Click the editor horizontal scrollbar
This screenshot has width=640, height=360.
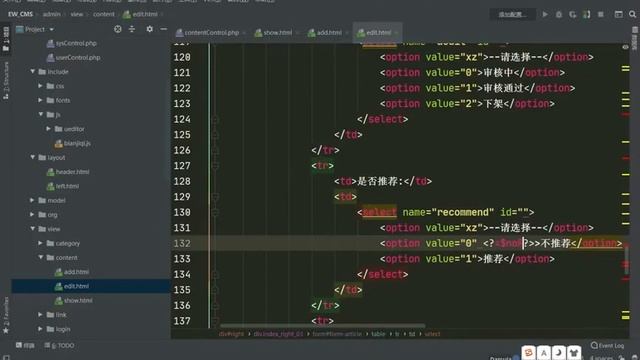click(x=322, y=326)
